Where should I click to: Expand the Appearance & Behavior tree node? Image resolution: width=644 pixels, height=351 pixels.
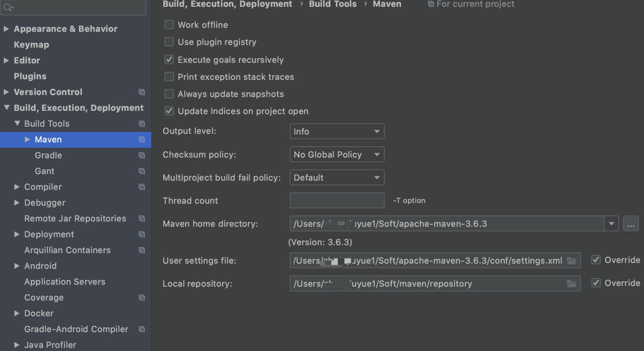coord(6,29)
